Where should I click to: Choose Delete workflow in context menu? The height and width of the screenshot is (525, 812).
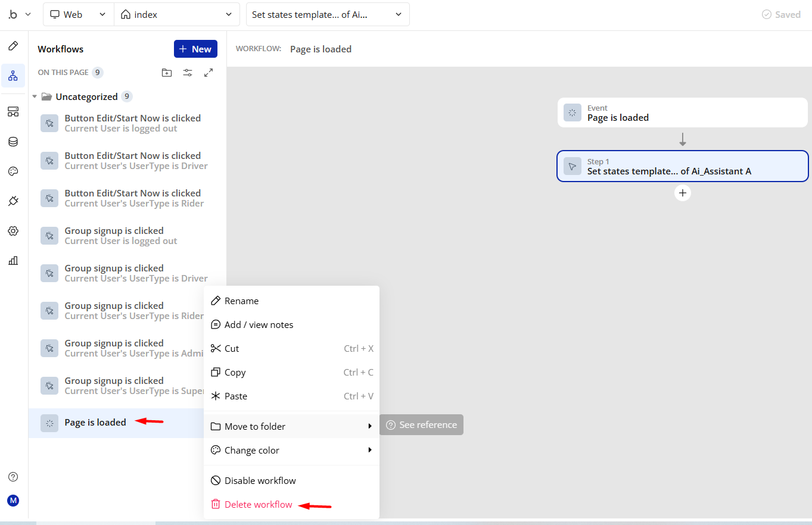coord(258,504)
